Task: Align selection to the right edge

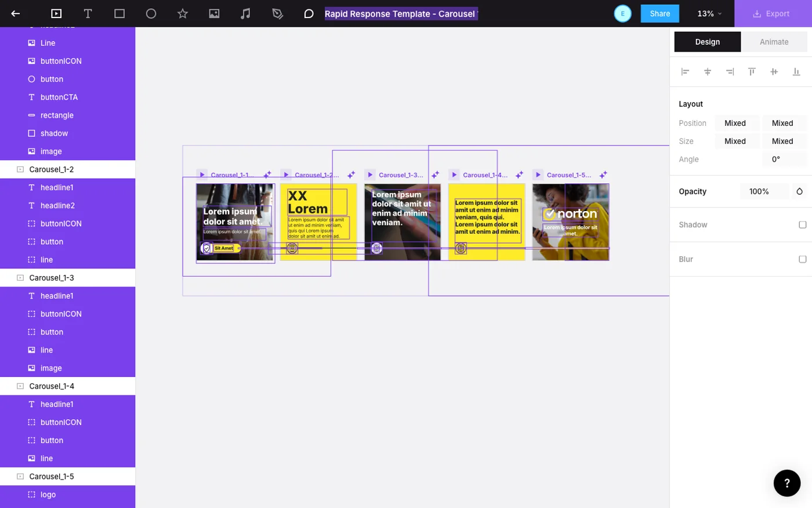Action: (730, 72)
